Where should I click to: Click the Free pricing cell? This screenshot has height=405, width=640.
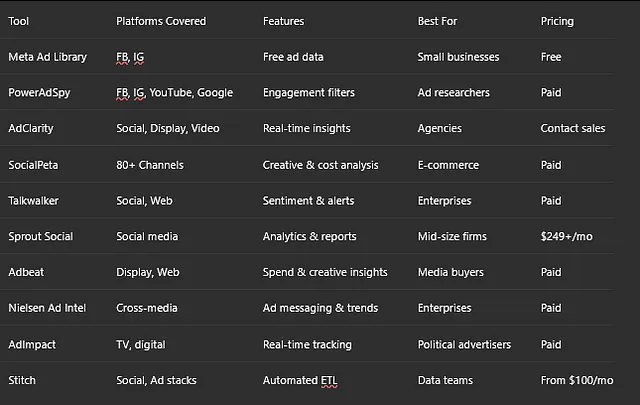click(551, 57)
